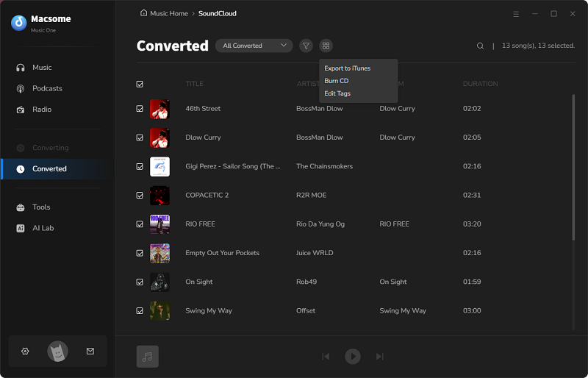Select Burn CD menu option
588x378 pixels.
[337, 81]
